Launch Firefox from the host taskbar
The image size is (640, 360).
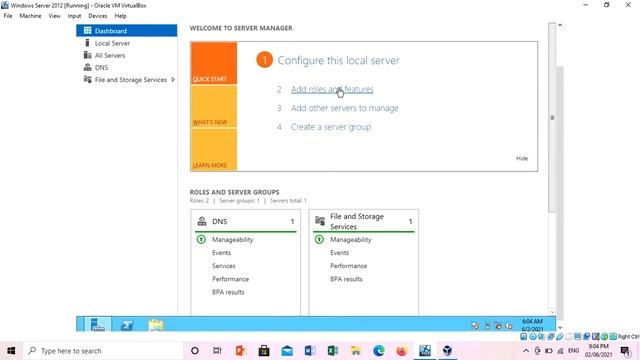[402, 351]
